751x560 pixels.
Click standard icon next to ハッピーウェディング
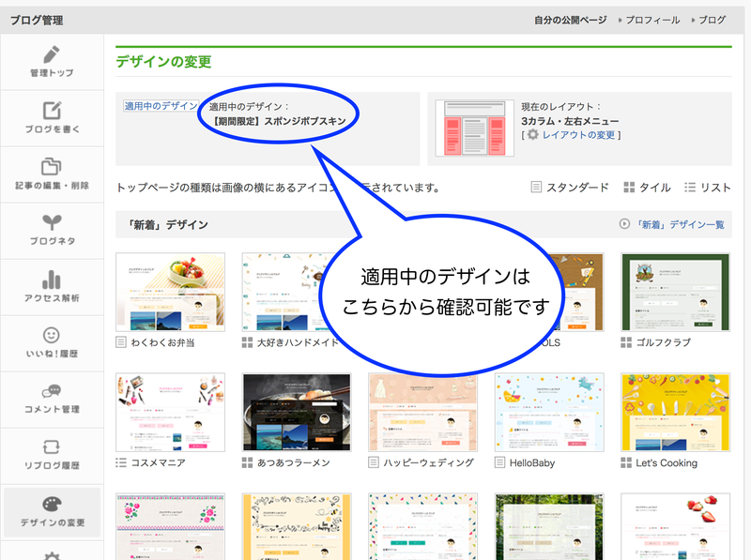tap(374, 462)
